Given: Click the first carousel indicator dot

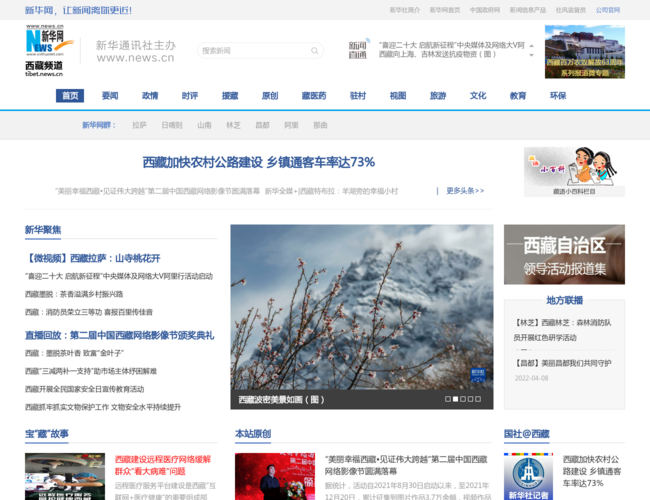Looking at the screenshot, I should point(447,399).
